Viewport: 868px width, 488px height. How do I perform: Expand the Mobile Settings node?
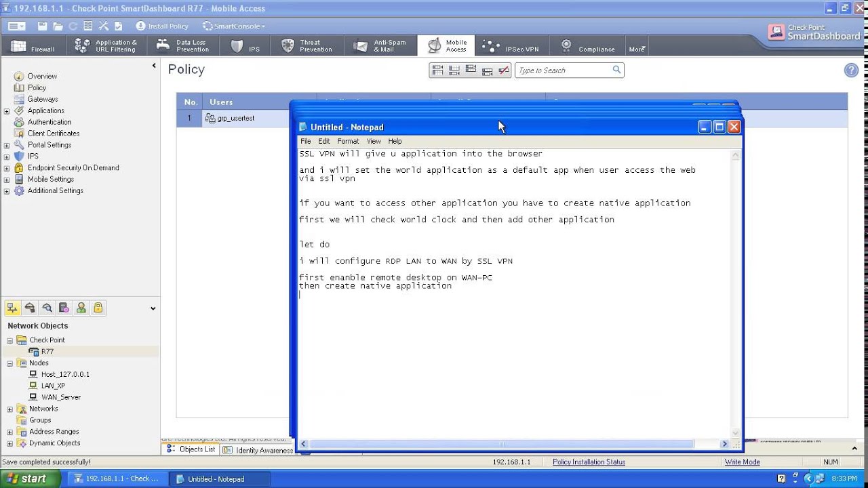pyautogui.click(x=7, y=180)
